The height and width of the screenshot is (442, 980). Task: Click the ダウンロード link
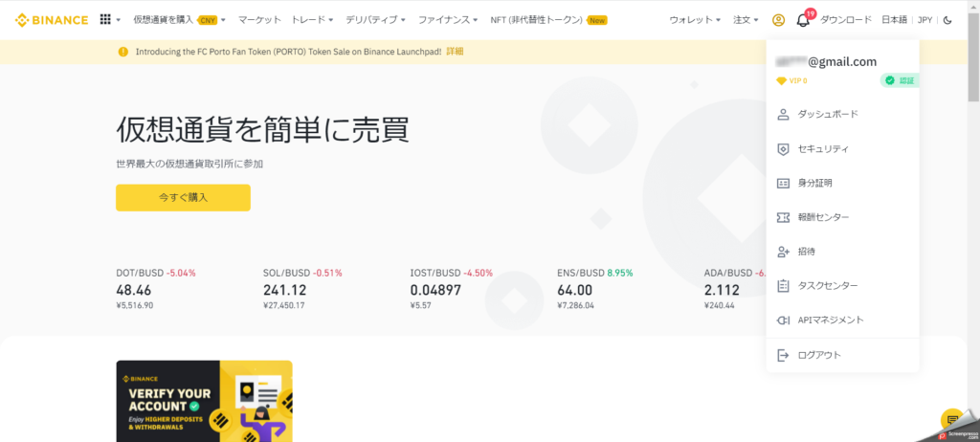click(x=846, y=20)
